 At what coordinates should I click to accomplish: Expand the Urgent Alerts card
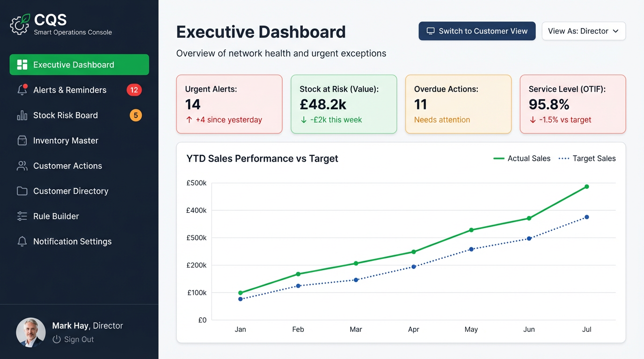(229, 104)
